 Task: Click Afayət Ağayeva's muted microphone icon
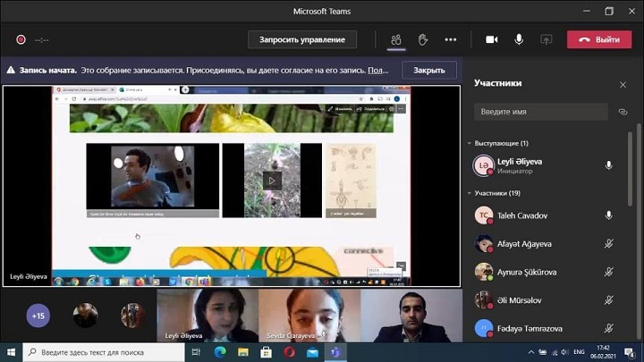point(608,243)
